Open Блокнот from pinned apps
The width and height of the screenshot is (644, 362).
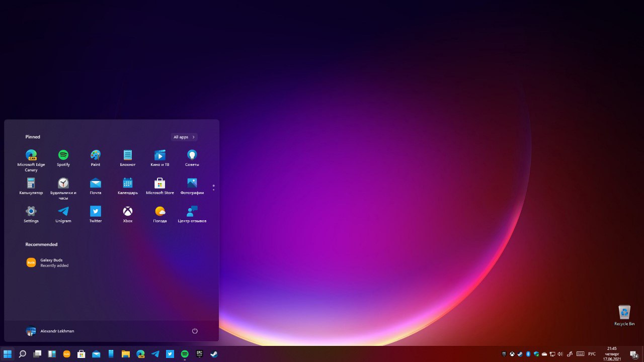tap(128, 158)
